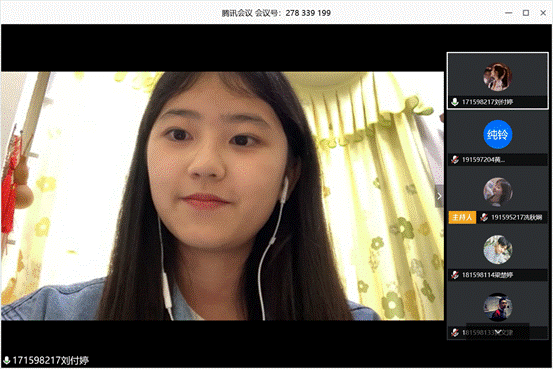Click the 171598217 speaker name at bottom-left
Image resolution: width=553 pixels, height=369 pixels.
[x=51, y=361]
